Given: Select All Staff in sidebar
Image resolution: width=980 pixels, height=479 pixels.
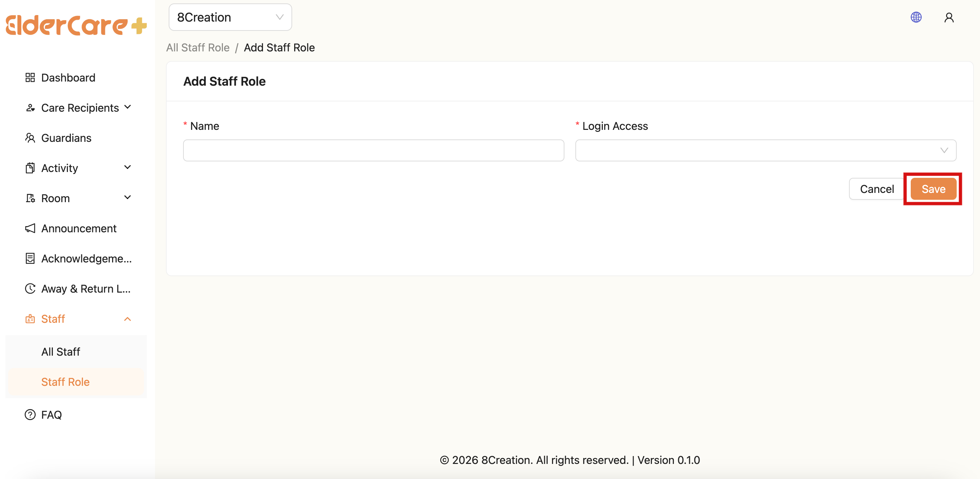Looking at the screenshot, I should pos(61,352).
